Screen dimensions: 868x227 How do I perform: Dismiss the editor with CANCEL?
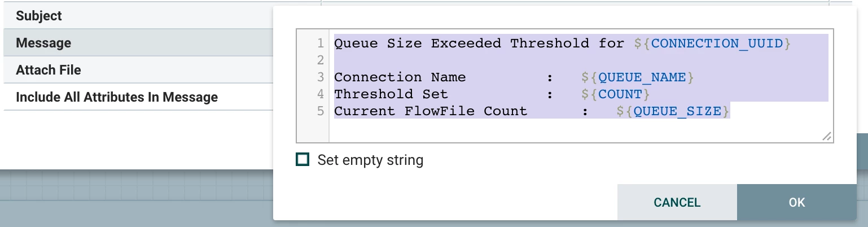click(x=677, y=202)
